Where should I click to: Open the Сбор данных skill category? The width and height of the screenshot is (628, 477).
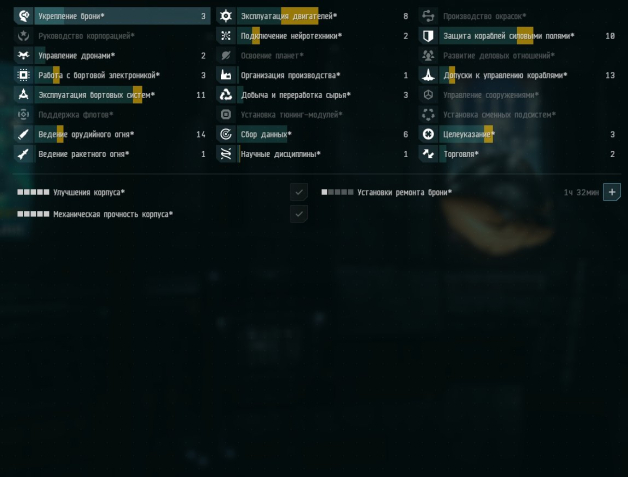315,134
